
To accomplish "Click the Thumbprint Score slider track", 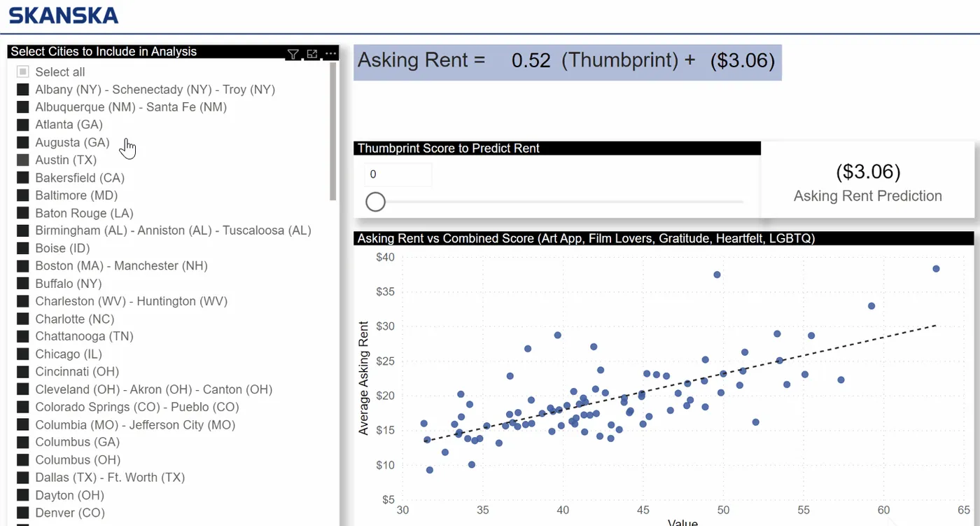I will 560,202.
